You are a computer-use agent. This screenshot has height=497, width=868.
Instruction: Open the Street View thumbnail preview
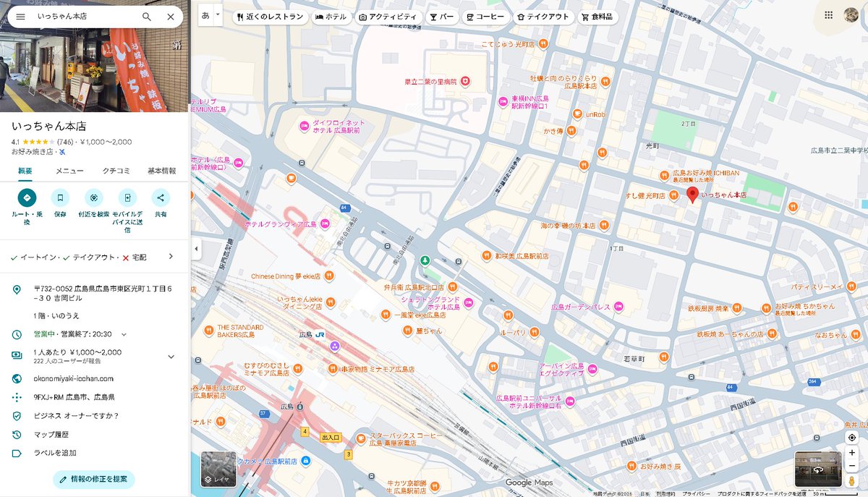818,469
